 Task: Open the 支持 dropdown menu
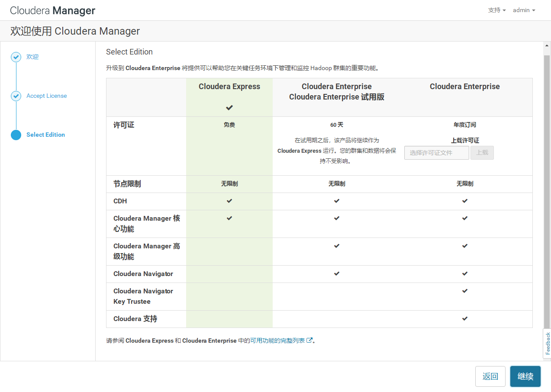[x=496, y=10]
